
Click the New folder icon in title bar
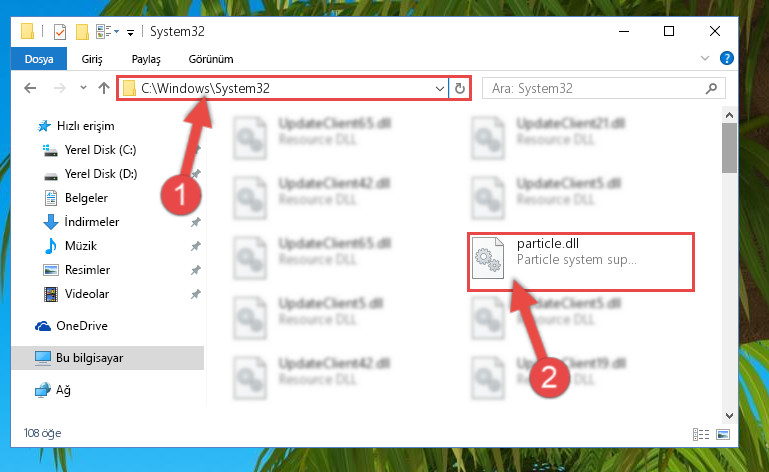click(82, 32)
